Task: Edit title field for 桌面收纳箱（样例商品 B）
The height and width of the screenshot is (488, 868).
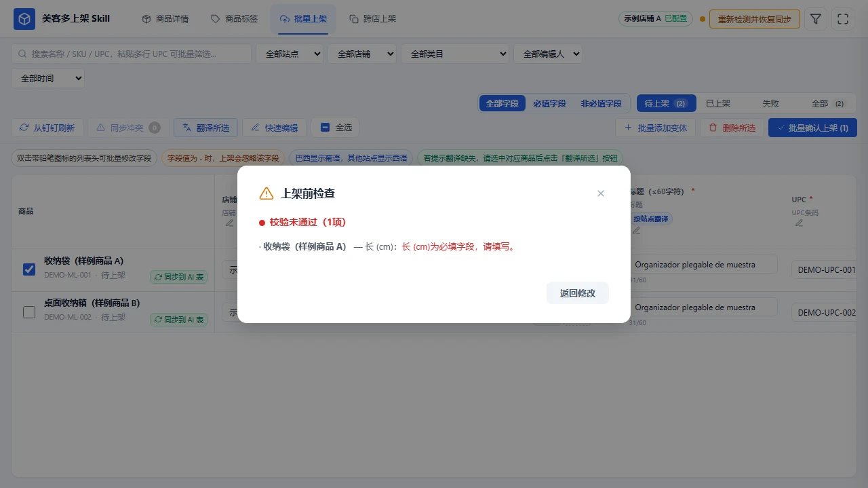Action: (x=703, y=307)
